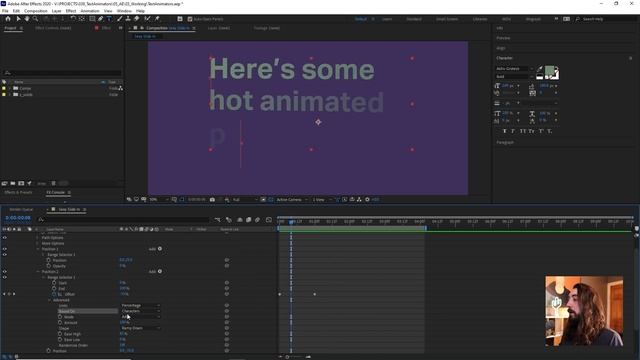Toggle eye for Range Selector under Position 2
This screenshot has height=360, width=640.
(x=4, y=277)
